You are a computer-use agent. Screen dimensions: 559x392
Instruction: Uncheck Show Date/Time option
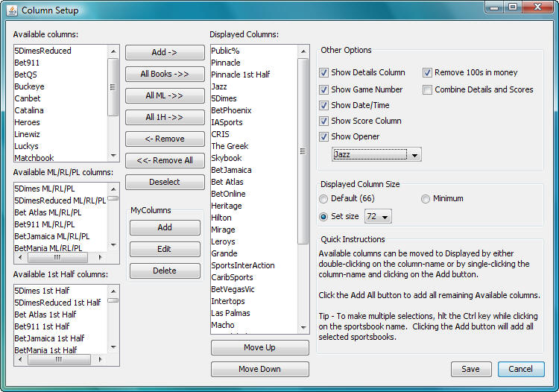click(323, 106)
